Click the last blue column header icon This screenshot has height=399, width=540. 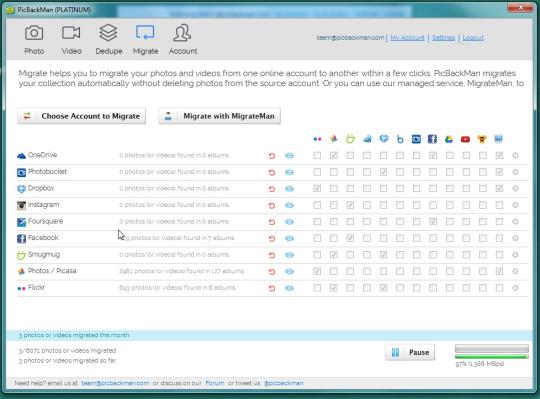498,139
